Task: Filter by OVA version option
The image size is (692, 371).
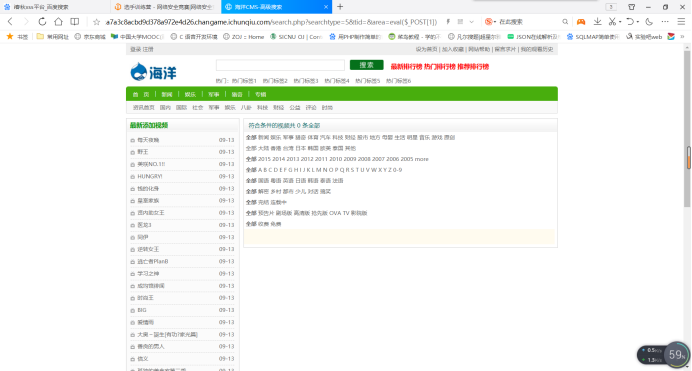Action: point(335,213)
